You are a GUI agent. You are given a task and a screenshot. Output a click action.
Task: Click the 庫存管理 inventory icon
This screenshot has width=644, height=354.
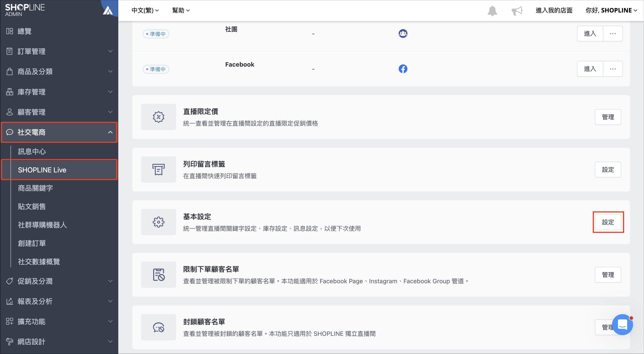[9, 92]
